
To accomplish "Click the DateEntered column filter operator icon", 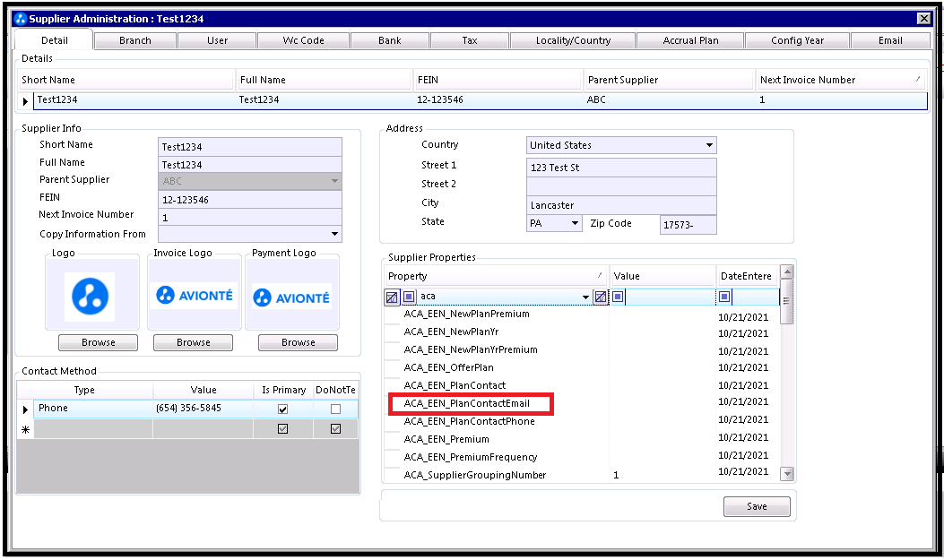I will 724,297.
